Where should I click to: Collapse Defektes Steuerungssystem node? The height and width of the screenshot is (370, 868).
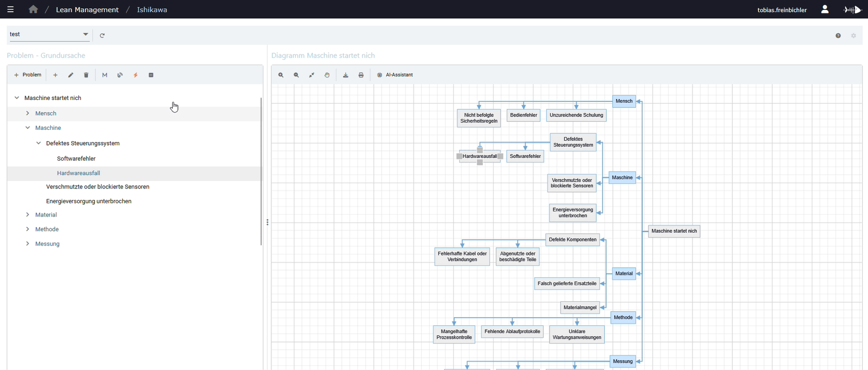[x=38, y=143]
